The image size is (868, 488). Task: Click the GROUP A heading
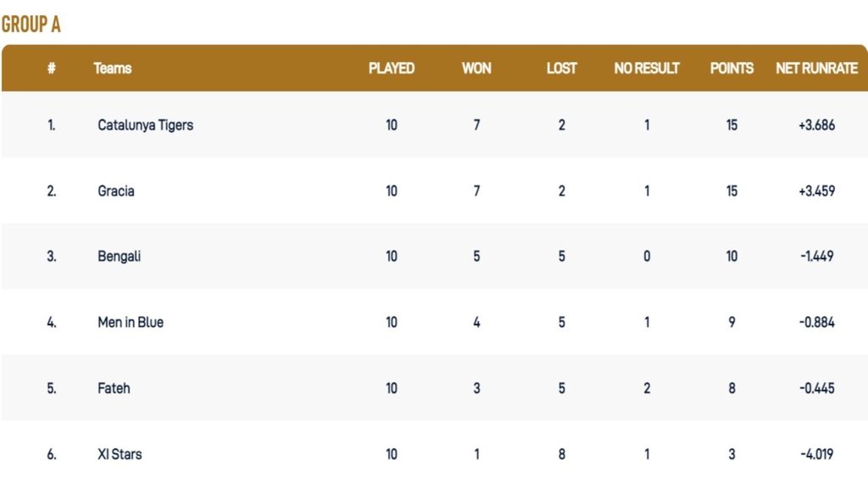tap(31, 25)
